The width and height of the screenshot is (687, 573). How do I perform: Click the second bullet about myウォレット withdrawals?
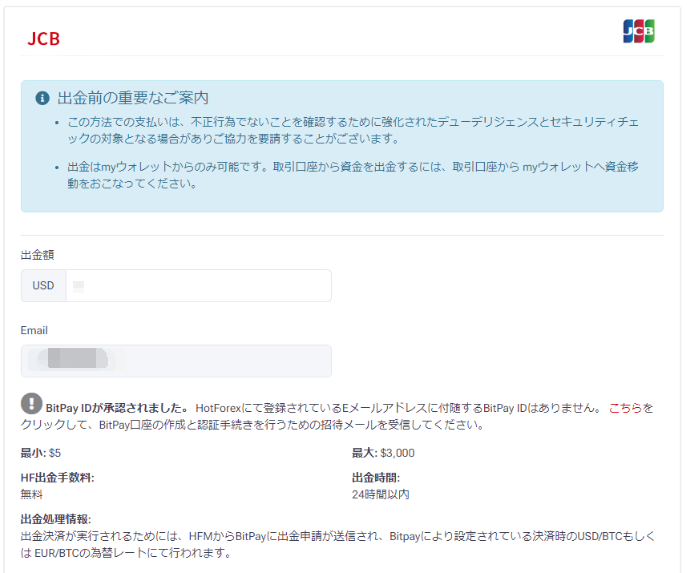click(x=345, y=176)
